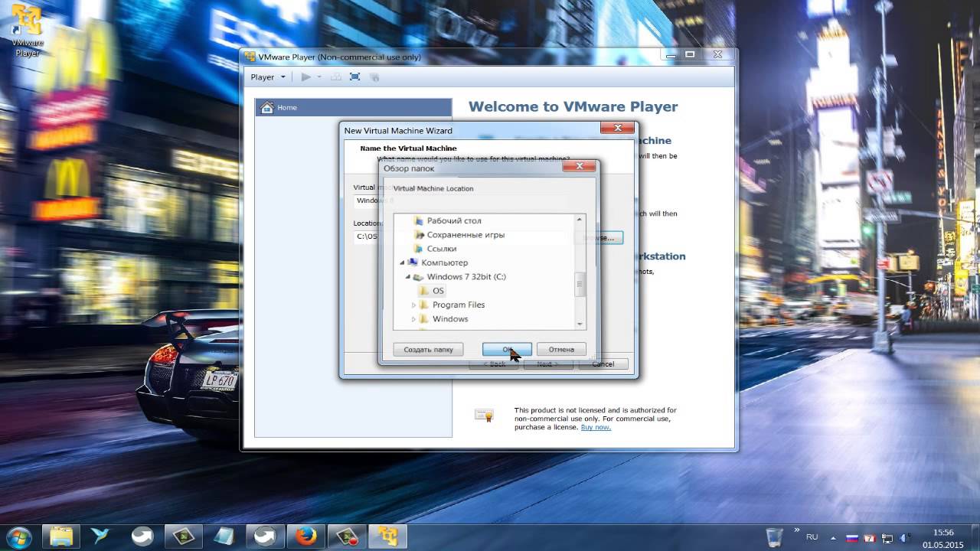Expand the Windows folder node
The height and width of the screenshot is (551, 980).
click(x=413, y=318)
